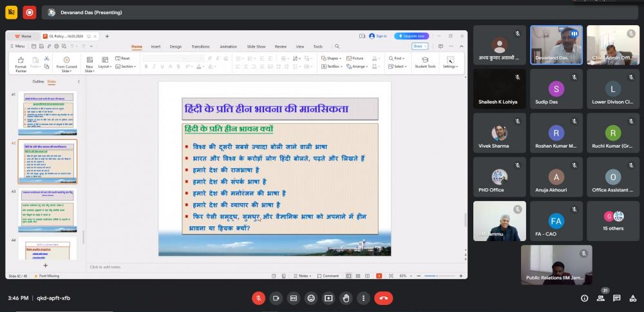This screenshot has height=312, width=644.
Task: Switch to the Insert ribbon tab
Action: pos(156,46)
